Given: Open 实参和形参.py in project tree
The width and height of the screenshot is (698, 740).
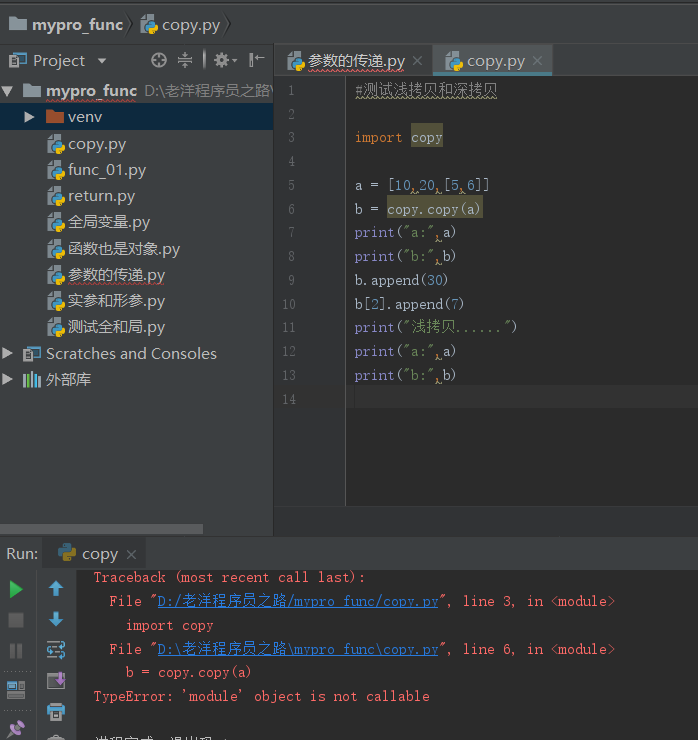Looking at the screenshot, I should coord(116,301).
